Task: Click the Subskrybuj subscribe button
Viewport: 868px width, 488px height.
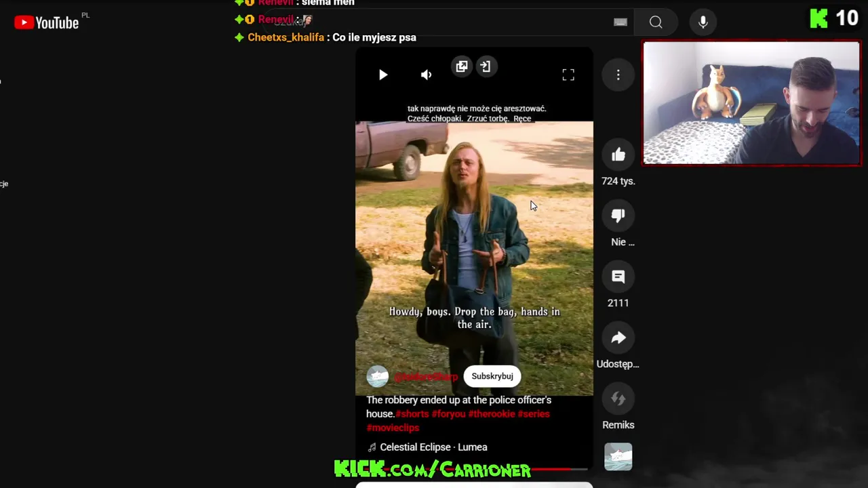Action: (x=492, y=376)
